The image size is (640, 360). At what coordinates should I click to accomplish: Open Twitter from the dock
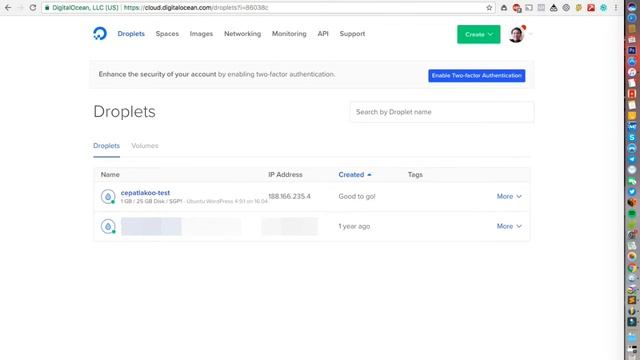click(632, 191)
